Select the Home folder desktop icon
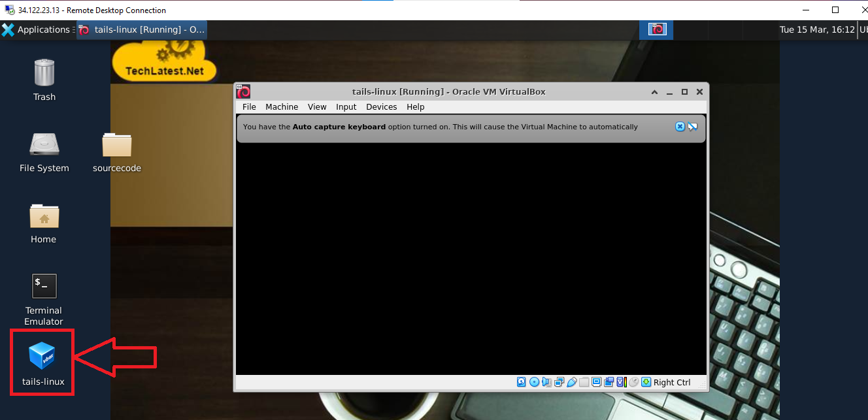Image resolution: width=868 pixels, height=420 pixels. point(44,223)
